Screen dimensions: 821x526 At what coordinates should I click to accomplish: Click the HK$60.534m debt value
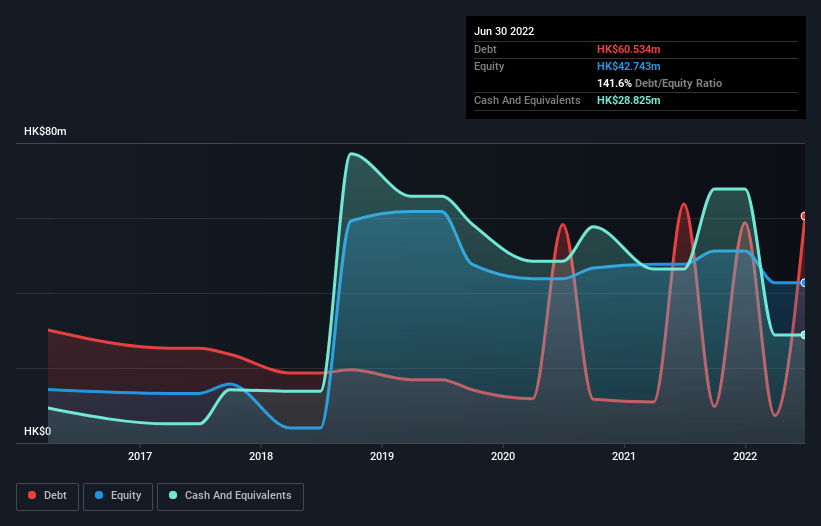tap(628, 49)
